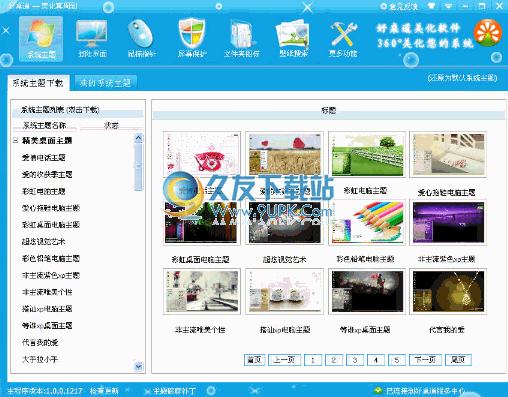Viewport: 508px width, 397px height.
Task: Select 彩虹桌面电脑主题 in the theme list
Action: click(51, 225)
